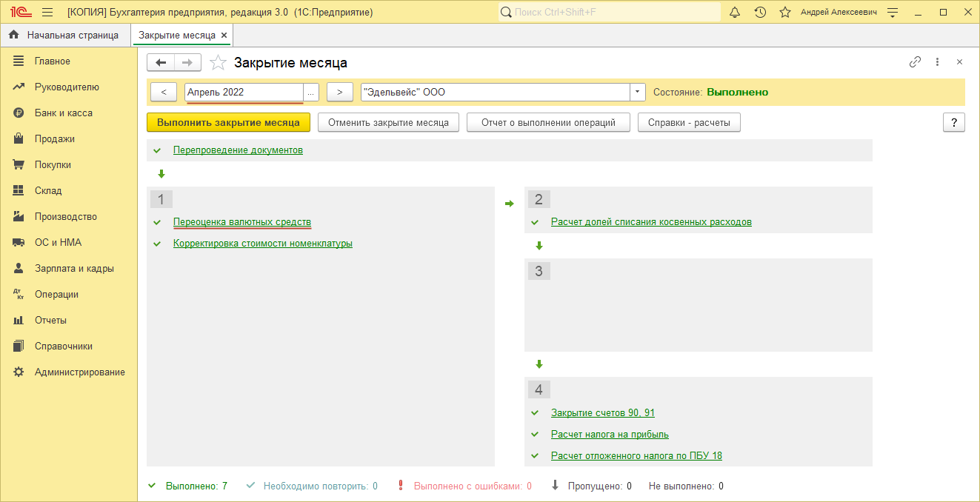The width and height of the screenshot is (980, 502).
Task: Close the form with the X icon
Action: 959,62
